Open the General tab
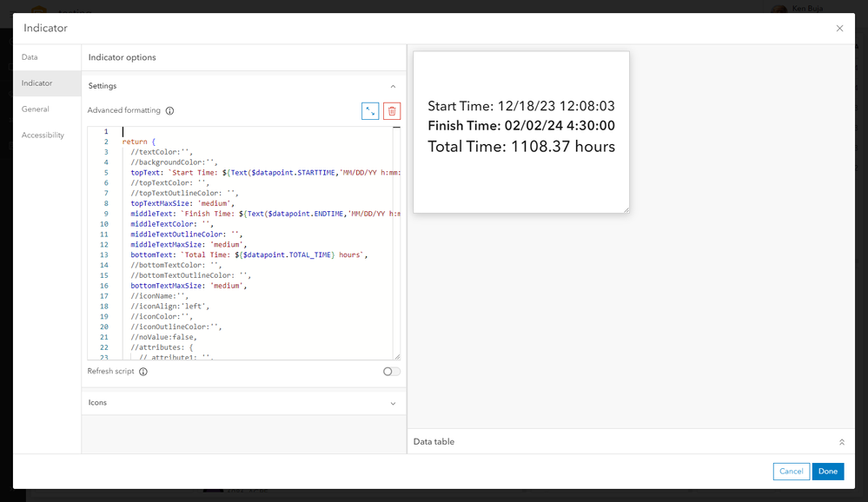 (47, 109)
